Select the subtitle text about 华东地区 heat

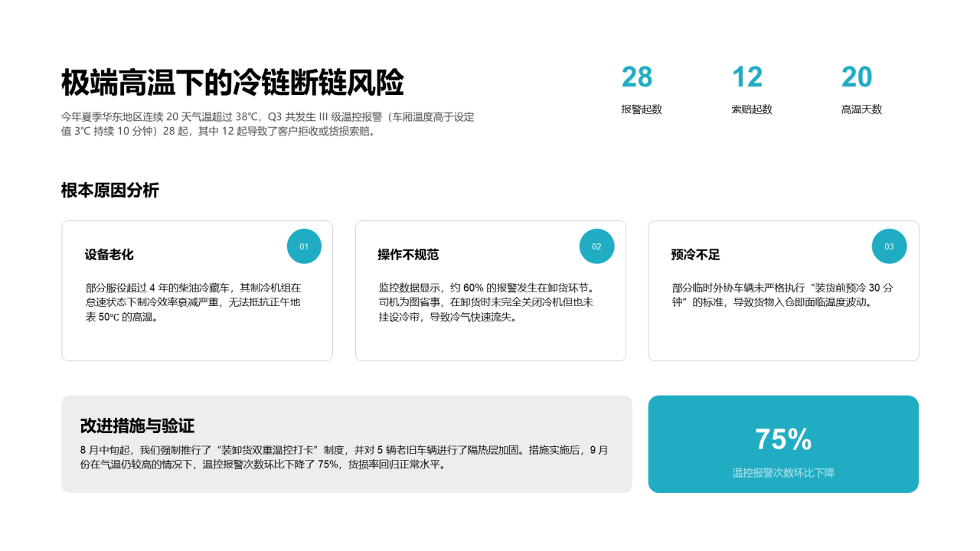click(x=267, y=126)
